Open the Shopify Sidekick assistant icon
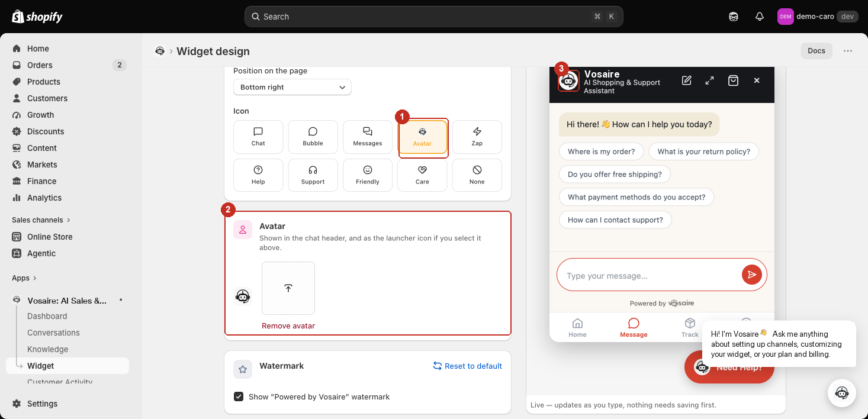Viewport: 868px width, 419px height. (x=734, y=17)
